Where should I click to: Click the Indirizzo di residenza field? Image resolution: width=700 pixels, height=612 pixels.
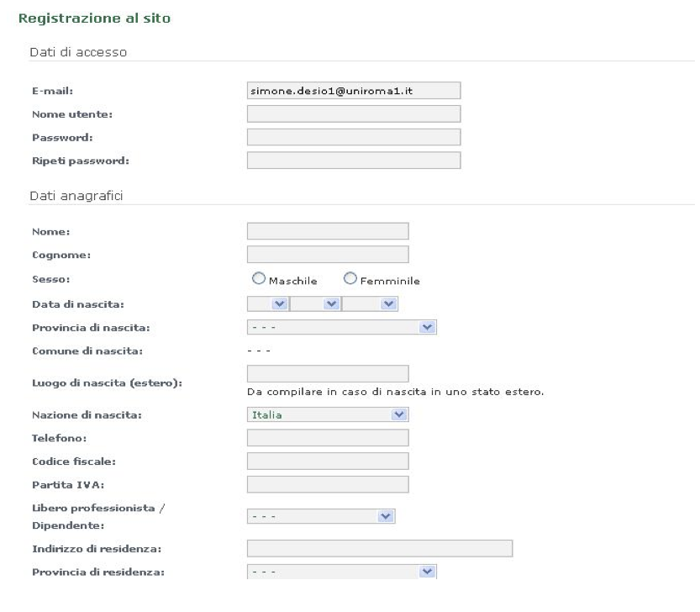pyautogui.click(x=380, y=549)
